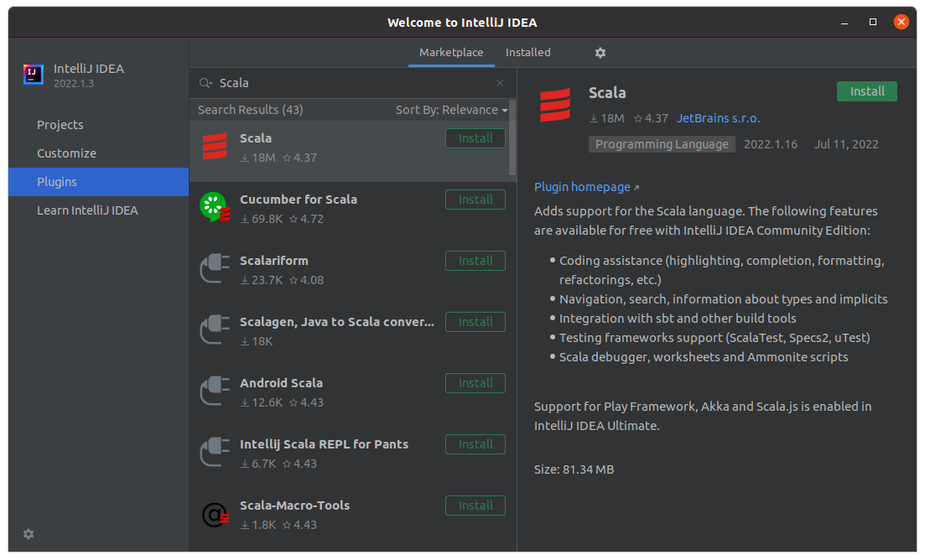Image resolution: width=925 pixels, height=560 pixels.
Task: Click the large Scala logo in details pane
Action: [x=555, y=106]
